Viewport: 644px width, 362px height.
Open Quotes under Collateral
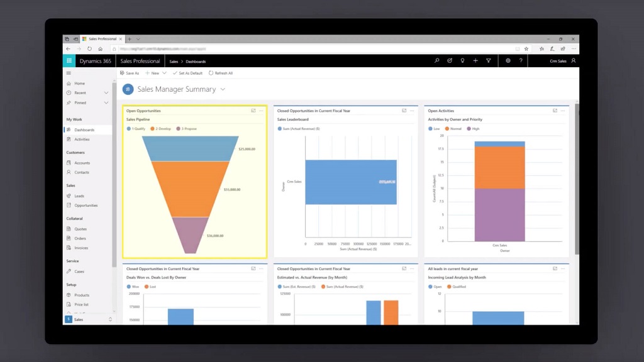80,228
